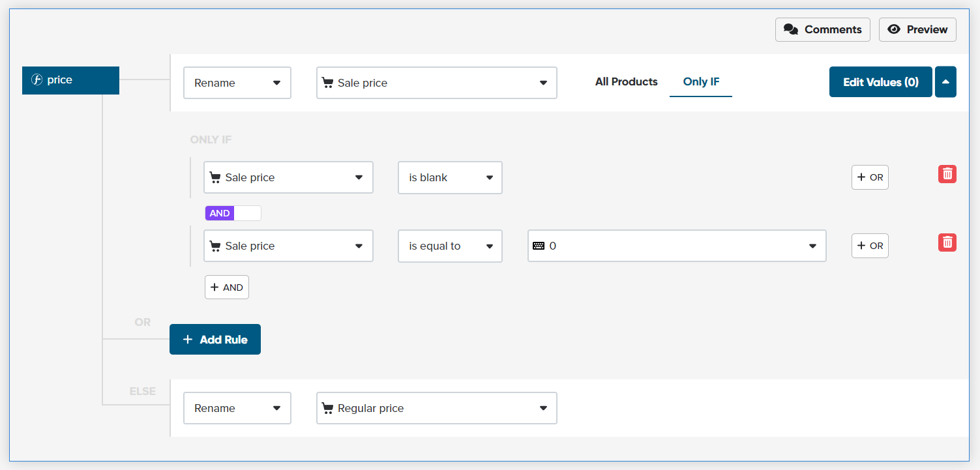980x470 pixels.
Task: Click the function icon on price field
Action: click(37, 80)
